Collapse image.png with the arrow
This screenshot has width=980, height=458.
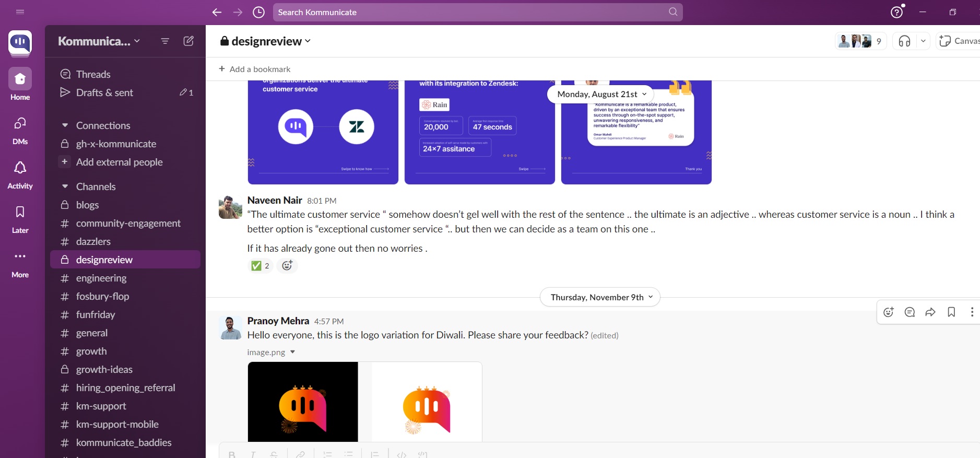(x=292, y=352)
